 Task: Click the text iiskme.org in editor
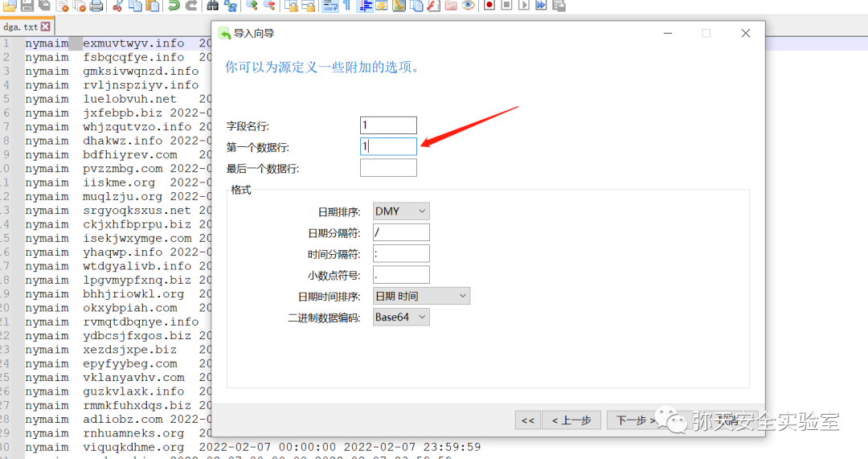pyautogui.click(x=119, y=182)
